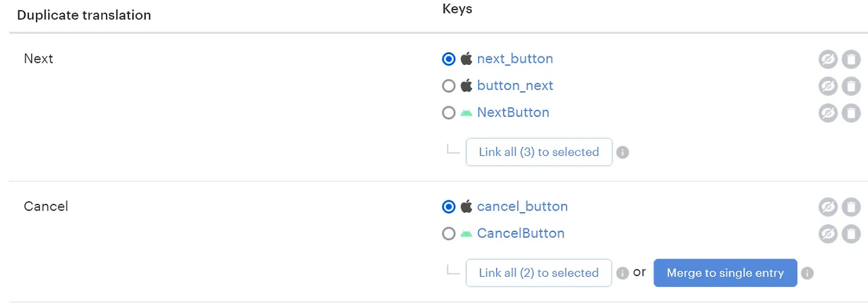The height and width of the screenshot is (304, 868).
Task: Delete the NextButton key
Action: 851,113
